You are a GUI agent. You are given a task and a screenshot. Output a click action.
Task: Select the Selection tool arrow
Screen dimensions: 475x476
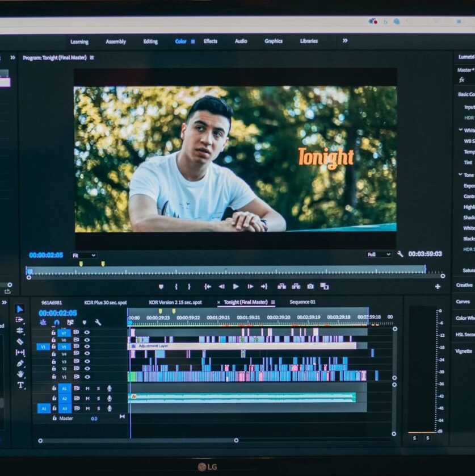pos(20,309)
